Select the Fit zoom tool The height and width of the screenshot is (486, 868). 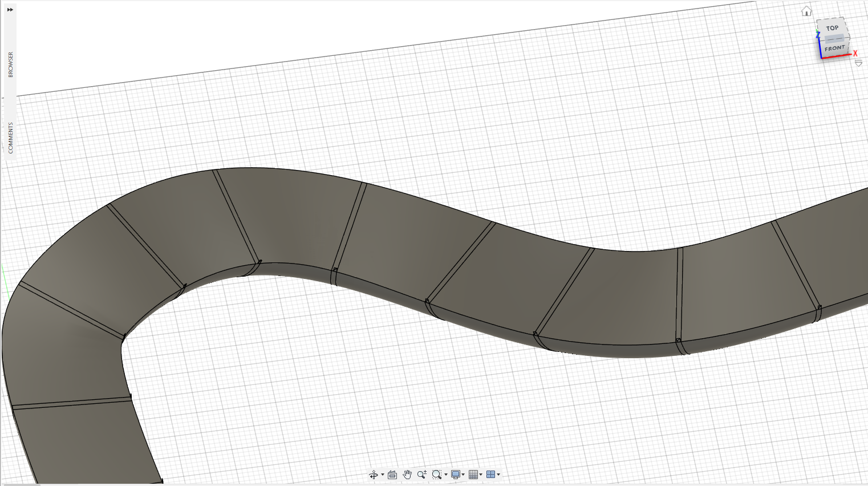(x=437, y=474)
